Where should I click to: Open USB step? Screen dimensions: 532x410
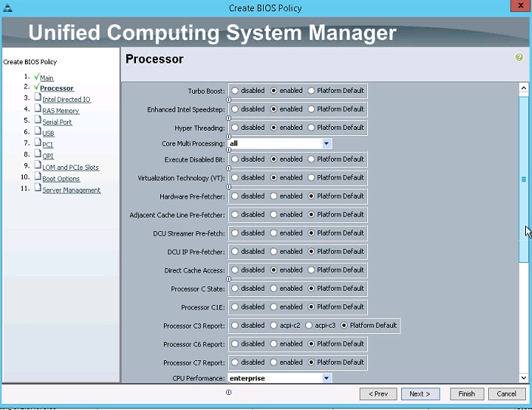click(48, 134)
